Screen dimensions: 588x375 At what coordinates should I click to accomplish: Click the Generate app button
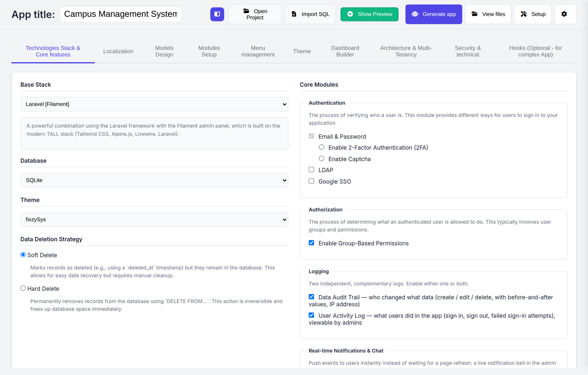pyautogui.click(x=434, y=14)
